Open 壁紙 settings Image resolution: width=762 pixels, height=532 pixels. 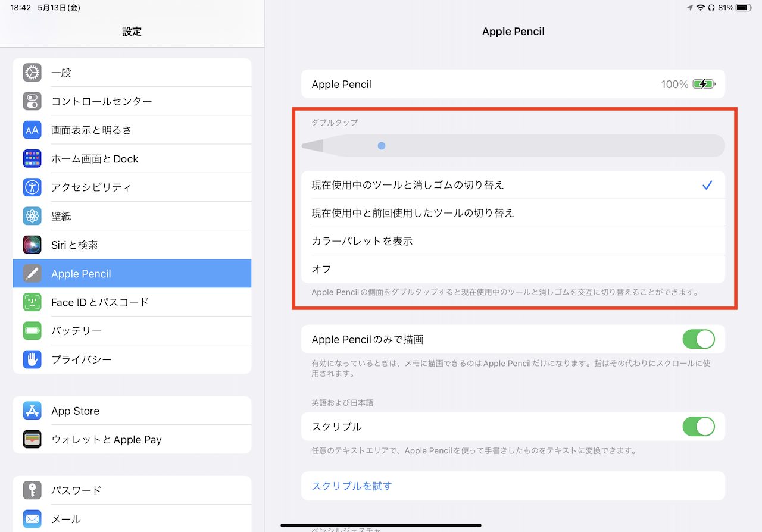132,216
